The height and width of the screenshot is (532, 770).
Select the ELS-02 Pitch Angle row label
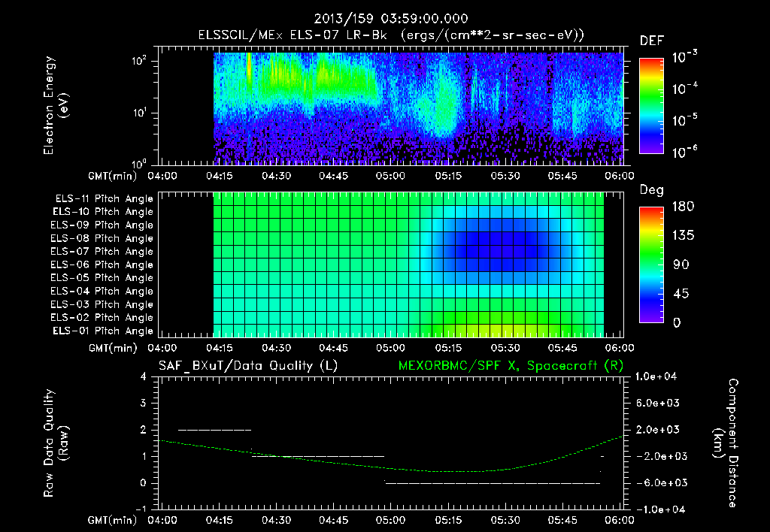tap(102, 318)
